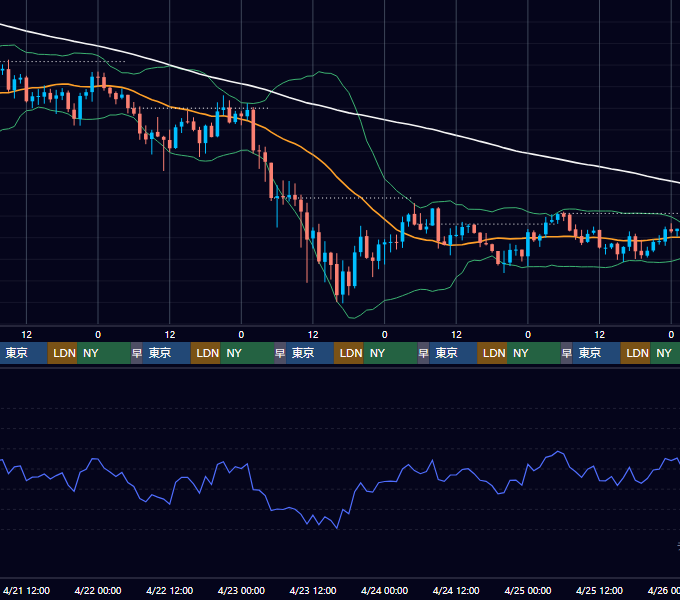Select the LDN session block on 4/23
680x600 pixels.
tap(349, 353)
